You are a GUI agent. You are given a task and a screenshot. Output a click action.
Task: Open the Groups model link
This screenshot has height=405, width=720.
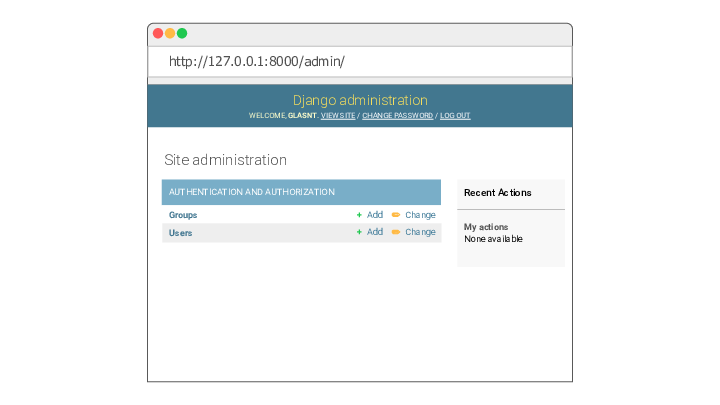183,215
